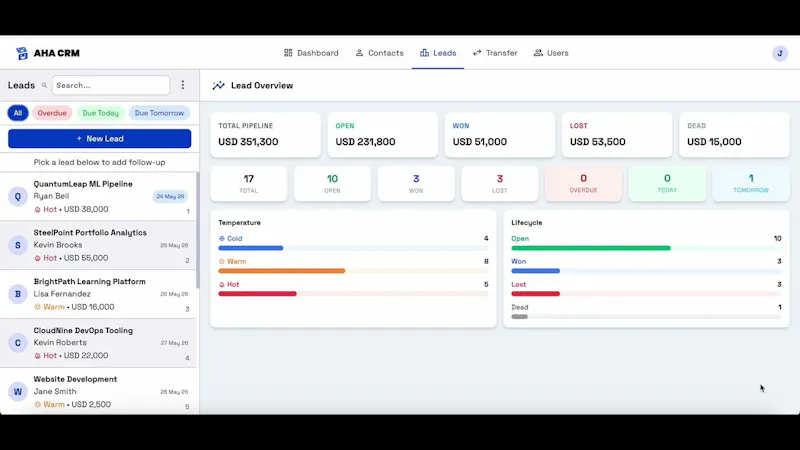
Task: Click the W avatar of Website Development lead
Action: pyautogui.click(x=18, y=392)
